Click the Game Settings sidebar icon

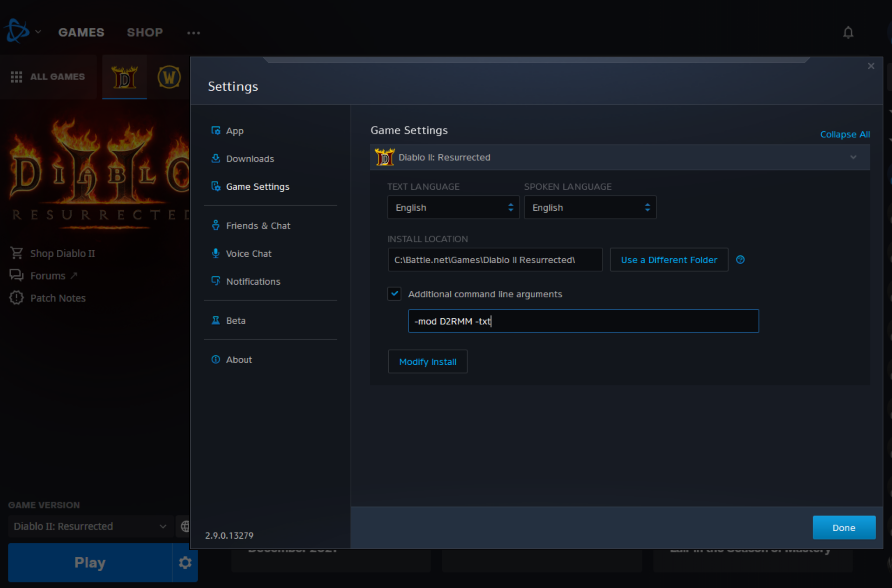pos(216,186)
